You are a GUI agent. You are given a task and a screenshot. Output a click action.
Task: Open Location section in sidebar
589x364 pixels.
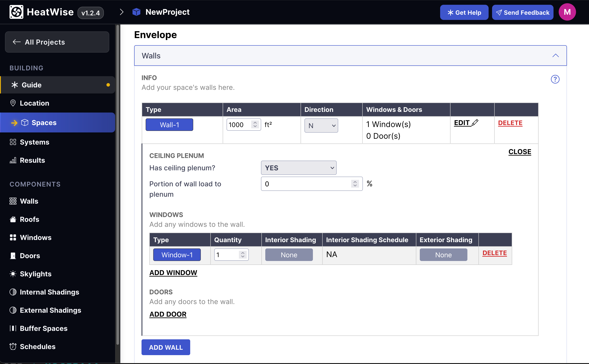pos(58,103)
